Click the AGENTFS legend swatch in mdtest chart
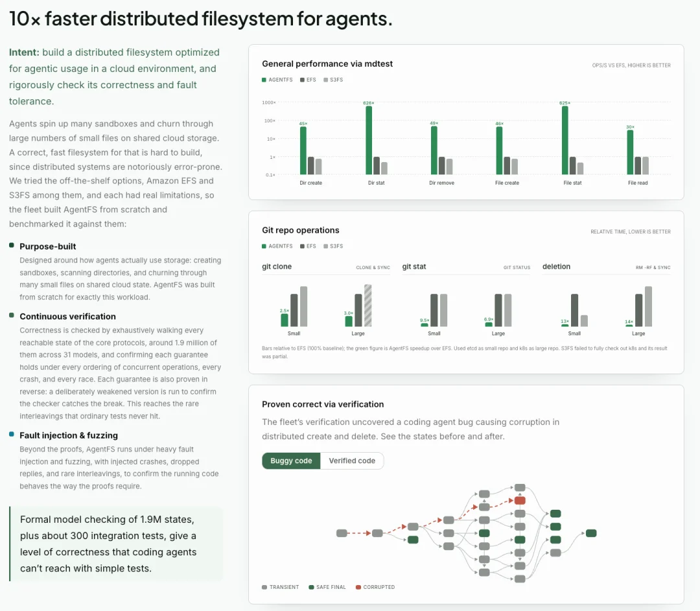The height and width of the screenshot is (611, 700). (264, 80)
